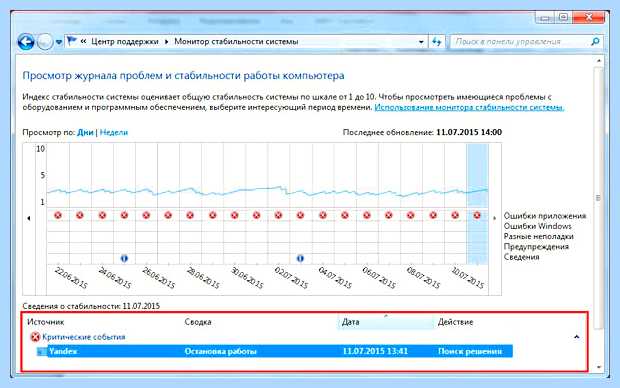This screenshot has width=620, height=388.
Task: Click the greyed Forward navigation button
Action: 45,42
